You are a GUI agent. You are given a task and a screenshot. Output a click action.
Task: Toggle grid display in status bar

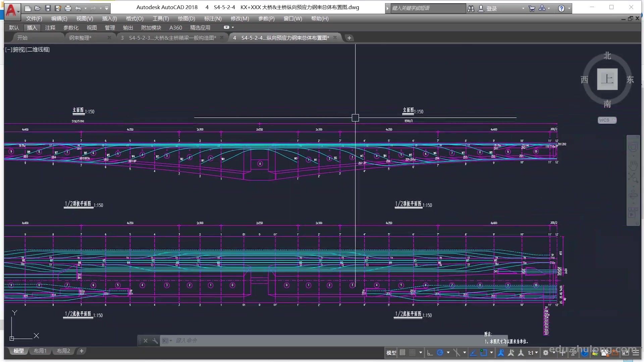[402, 353]
